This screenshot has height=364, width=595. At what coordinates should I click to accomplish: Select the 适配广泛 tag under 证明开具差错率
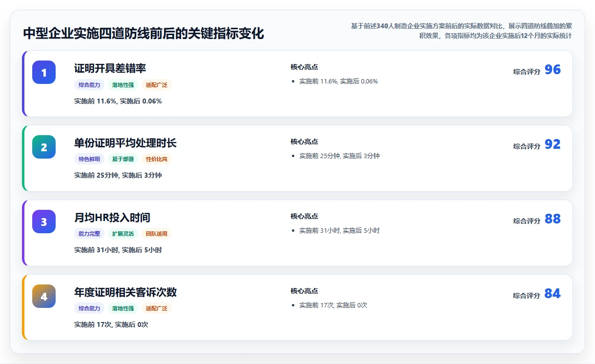pos(157,85)
